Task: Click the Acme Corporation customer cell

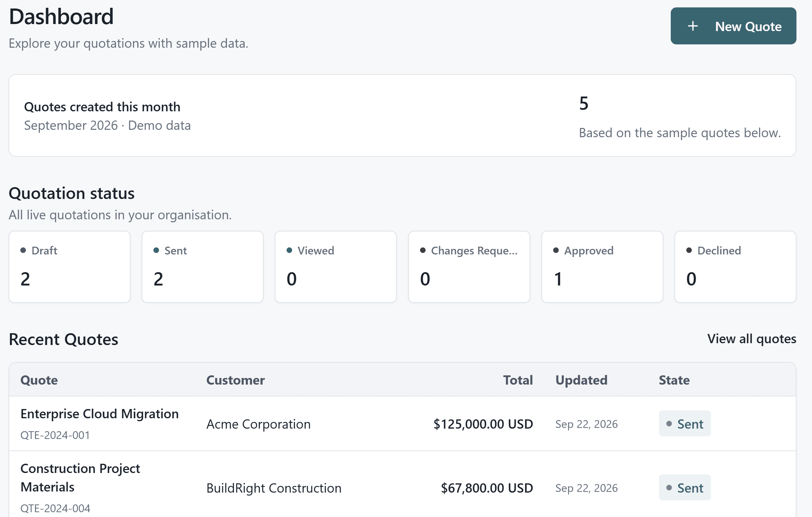Action: [258, 424]
